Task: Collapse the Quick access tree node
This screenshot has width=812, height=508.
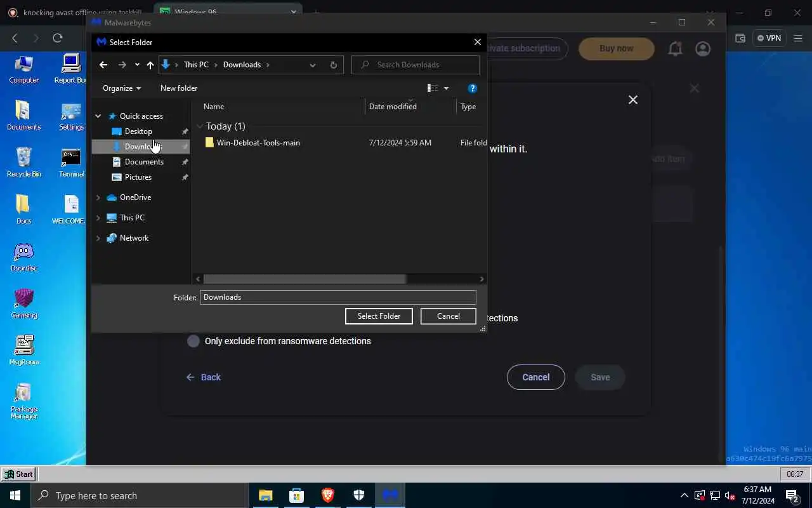Action: pos(98,116)
